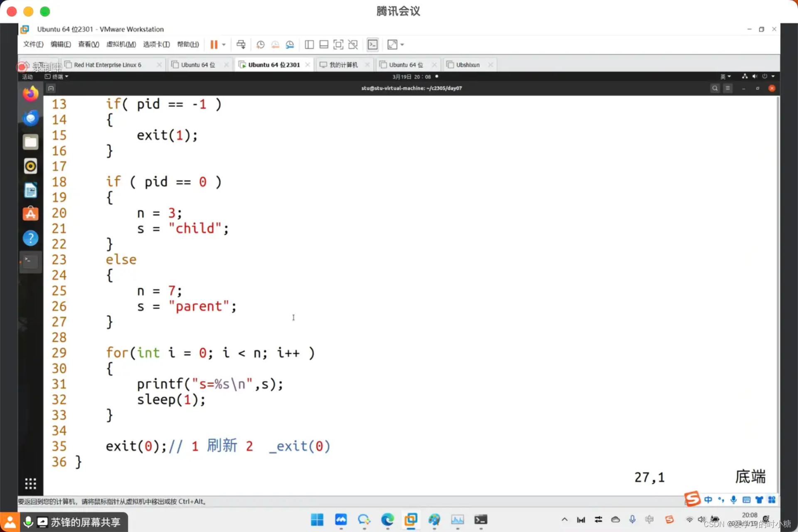Open the Files manager in the dock

30,142
